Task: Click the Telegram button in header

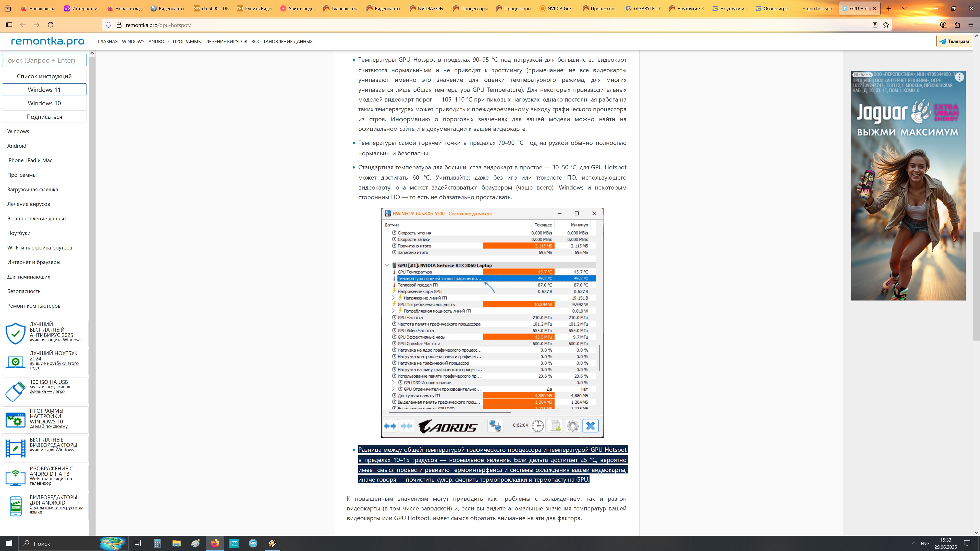Action: [954, 41]
